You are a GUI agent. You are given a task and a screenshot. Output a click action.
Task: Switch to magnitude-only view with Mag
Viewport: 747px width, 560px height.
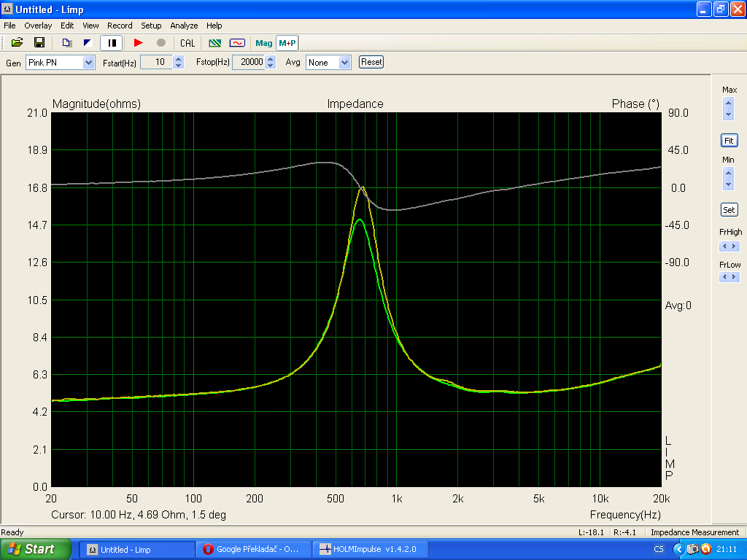(x=263, y=43)
